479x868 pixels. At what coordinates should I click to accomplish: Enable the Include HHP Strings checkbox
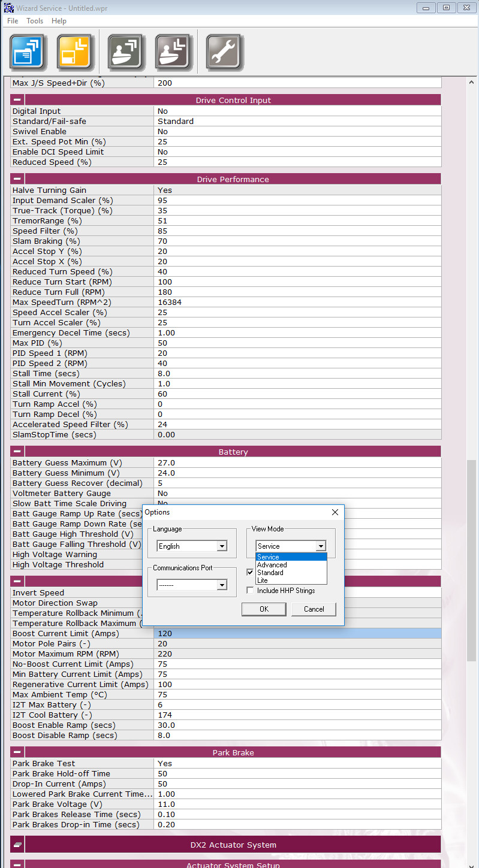point(250,591)
